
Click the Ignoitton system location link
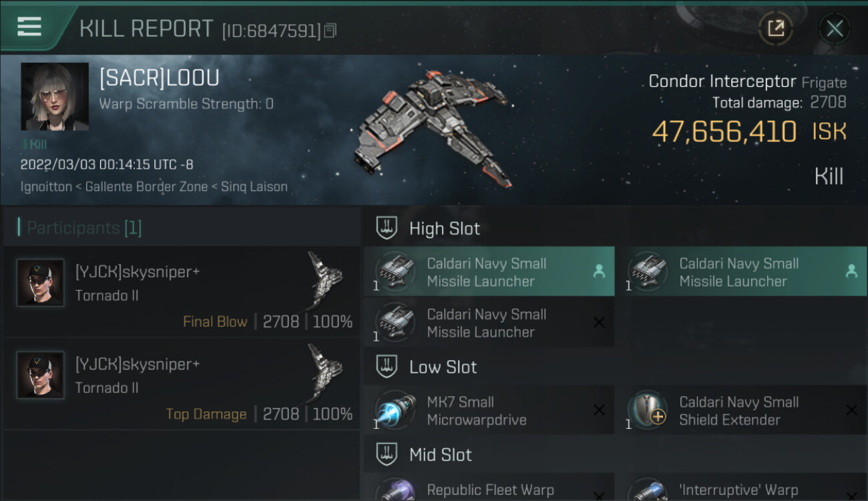point(46,187)
